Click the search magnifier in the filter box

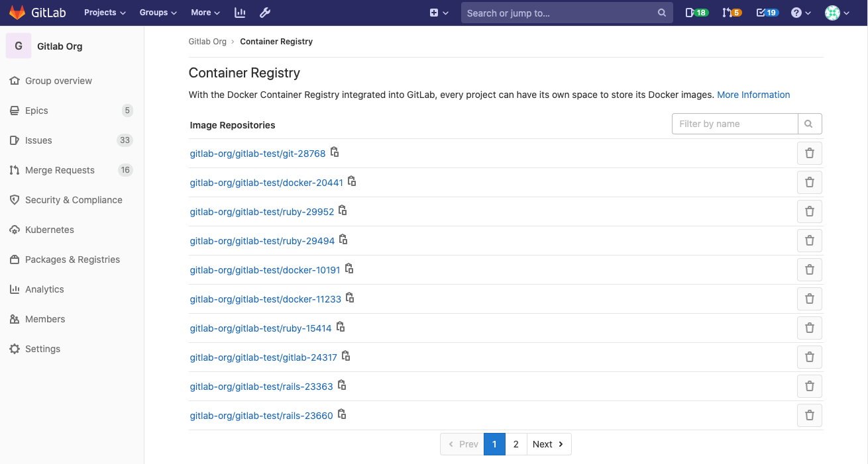(x=810, y=124)
